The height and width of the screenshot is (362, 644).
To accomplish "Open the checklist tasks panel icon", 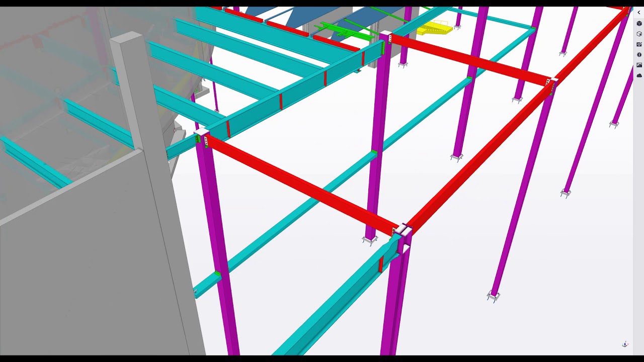I will click(639, 44).
